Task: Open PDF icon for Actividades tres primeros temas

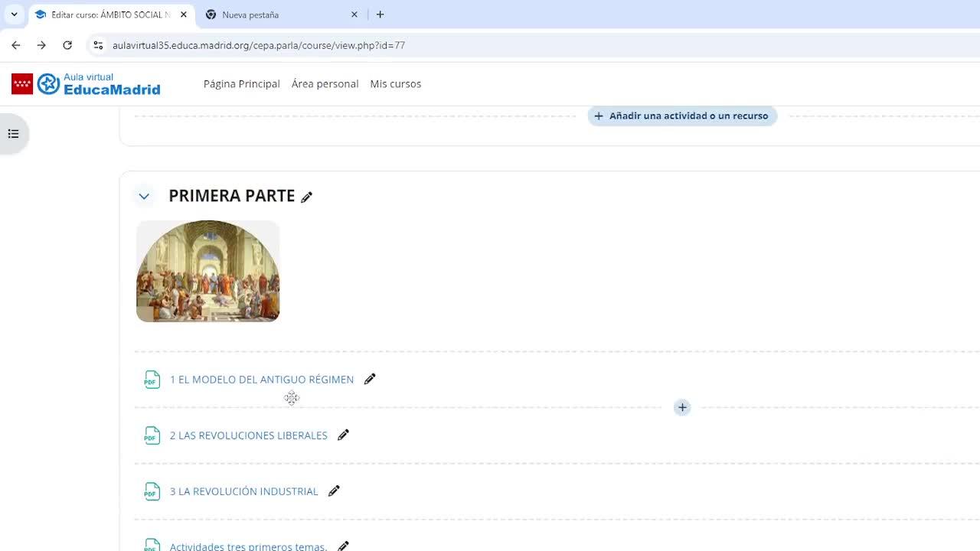Action: pos(152,545)
